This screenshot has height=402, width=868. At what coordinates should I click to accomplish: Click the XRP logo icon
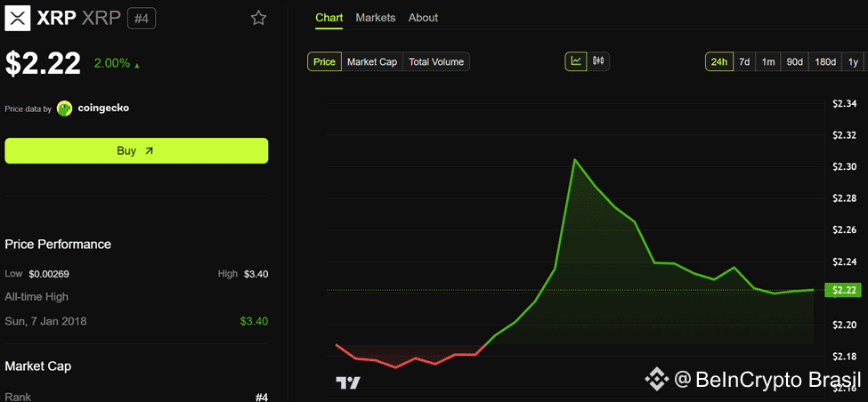[18, 19]
